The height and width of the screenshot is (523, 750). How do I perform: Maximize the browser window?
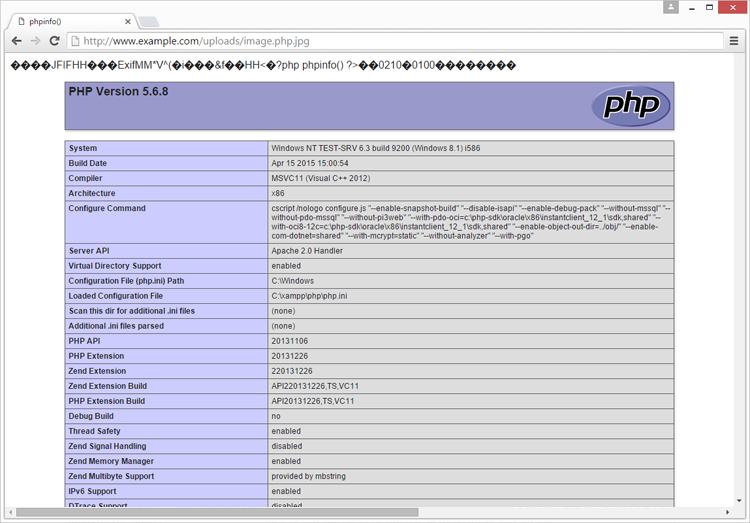(x=709, y=7)
